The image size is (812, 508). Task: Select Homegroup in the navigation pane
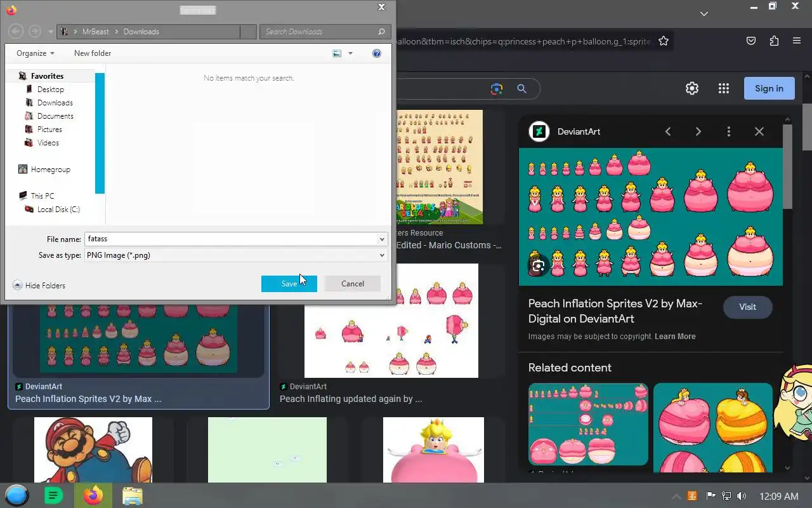50,170
